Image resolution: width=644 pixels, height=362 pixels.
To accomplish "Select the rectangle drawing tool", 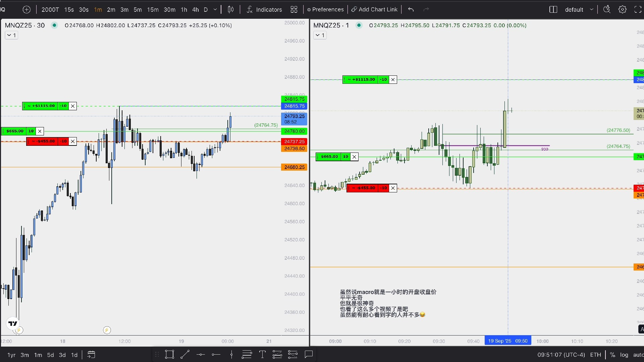I will [x=169, y=355].
